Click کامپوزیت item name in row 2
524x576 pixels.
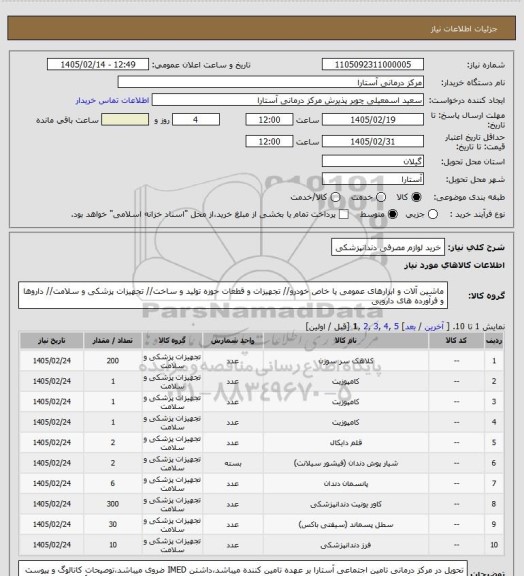tap(346, 381)
